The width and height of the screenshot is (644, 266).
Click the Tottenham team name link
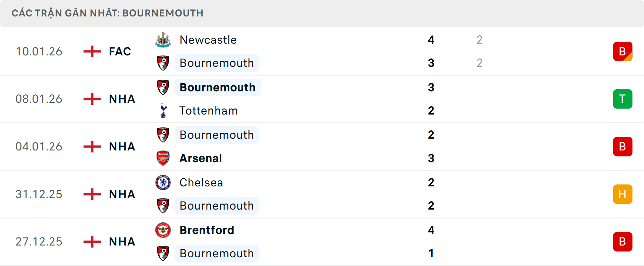click(208, 110)
